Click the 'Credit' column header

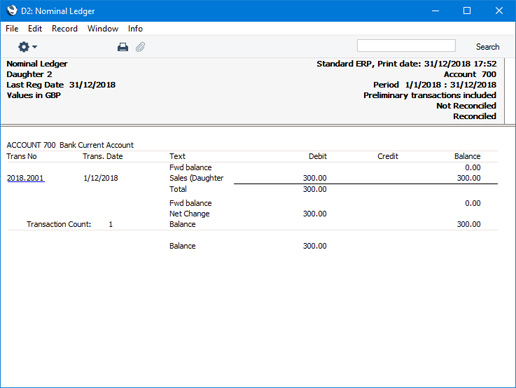coord(388,156)
